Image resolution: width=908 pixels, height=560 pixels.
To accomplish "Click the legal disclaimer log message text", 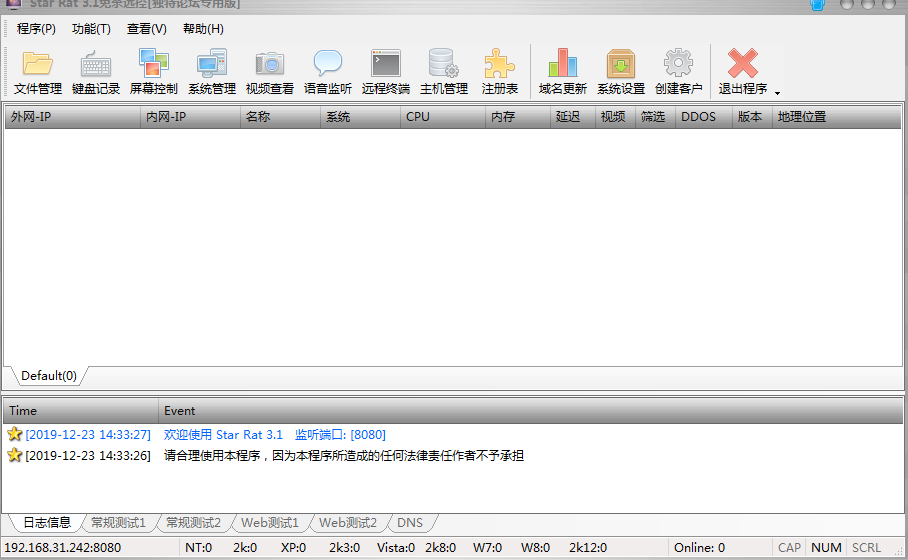I will pyautogui.click(x=344, y=456).
